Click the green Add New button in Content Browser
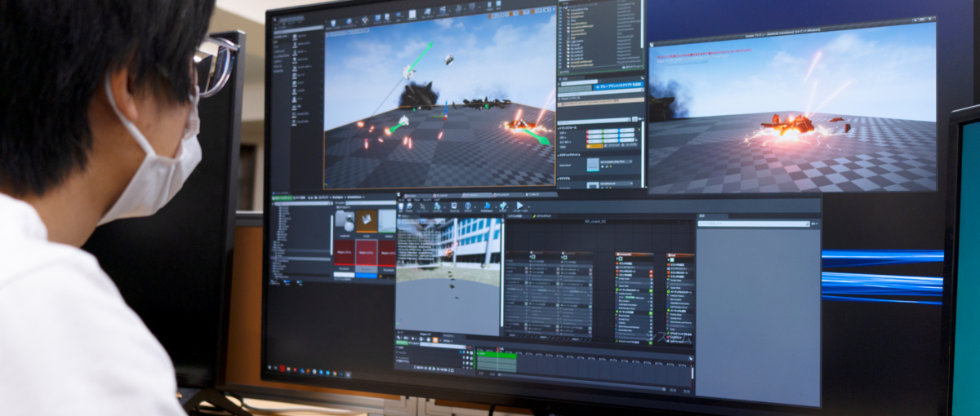This screenshot has height=416, width=980. point(282,197)
